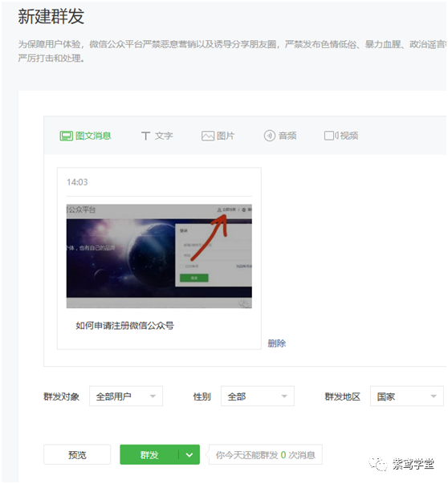Click the video camera icon
The height and width of the screenshot is (484, 448).
[331, 136]
